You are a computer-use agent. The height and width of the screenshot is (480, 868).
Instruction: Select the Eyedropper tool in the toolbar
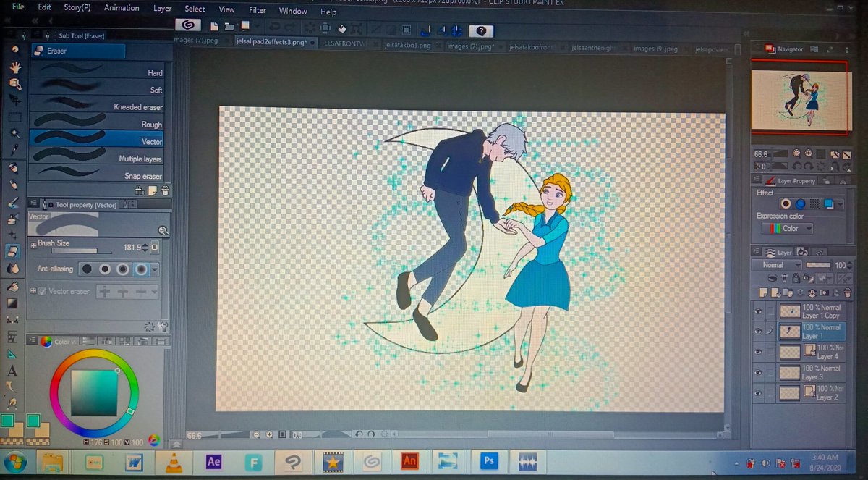(x=13, y=151)
